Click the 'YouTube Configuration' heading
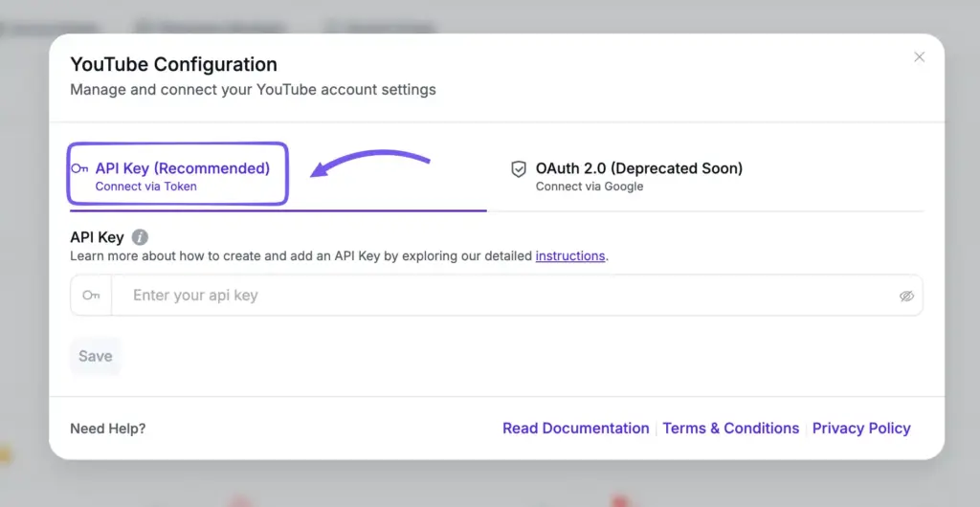This screenshot has height=507, width=980. click(x=174, y=64)
